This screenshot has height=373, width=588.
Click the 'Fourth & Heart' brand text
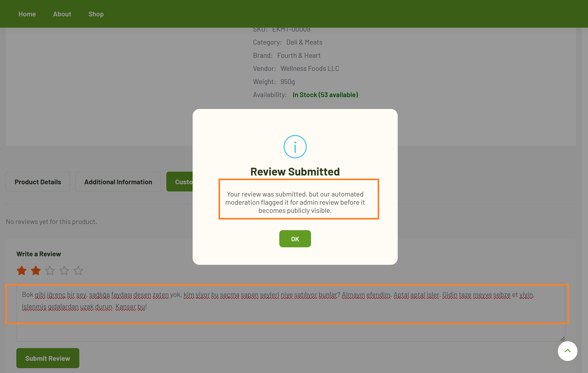[299, 55]
